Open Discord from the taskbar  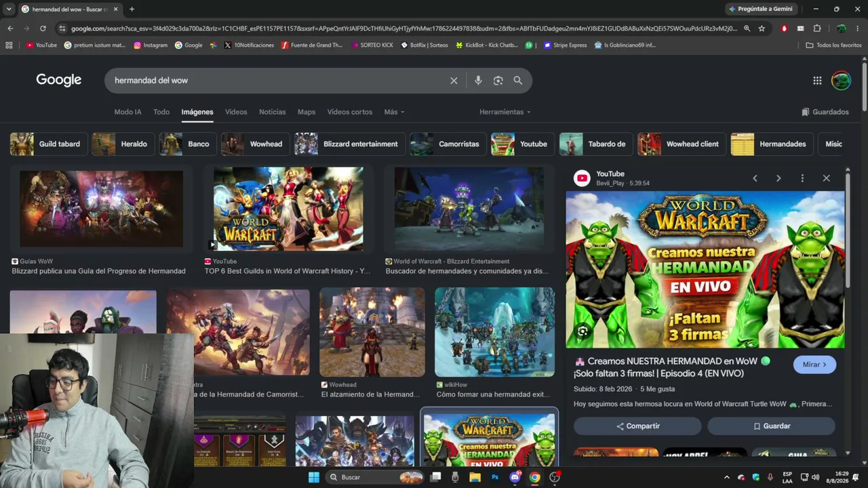pyautogui.click(x=515, y=477)
